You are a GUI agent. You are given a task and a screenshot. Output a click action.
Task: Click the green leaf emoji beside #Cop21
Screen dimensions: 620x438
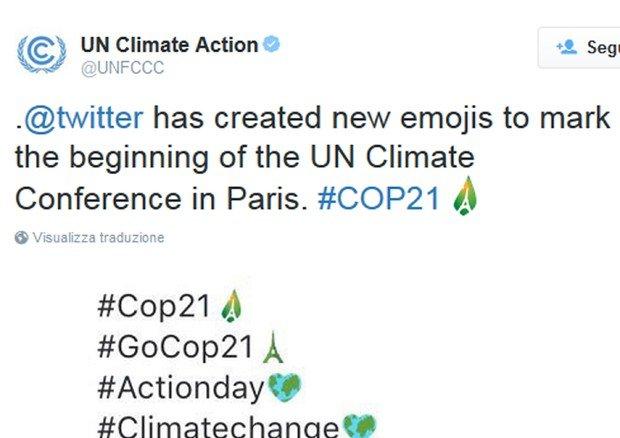[x=231, y=306]
